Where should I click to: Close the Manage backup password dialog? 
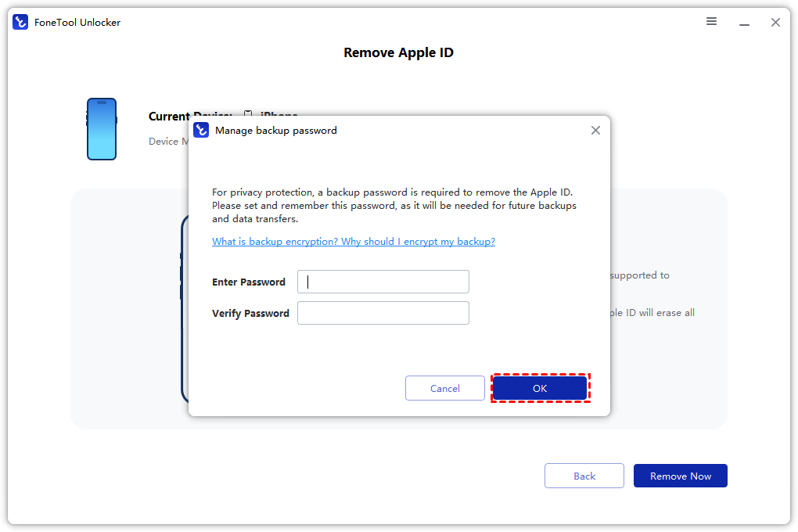pyautogui.click(x=595, y=130)
